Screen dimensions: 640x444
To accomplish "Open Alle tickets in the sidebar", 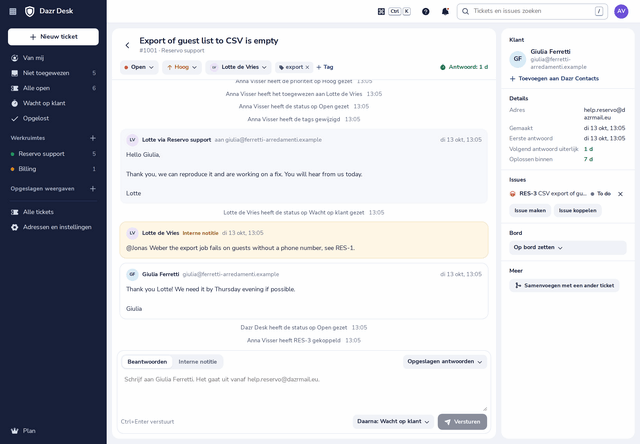I will pyautogui.click(x=53, y=212).
